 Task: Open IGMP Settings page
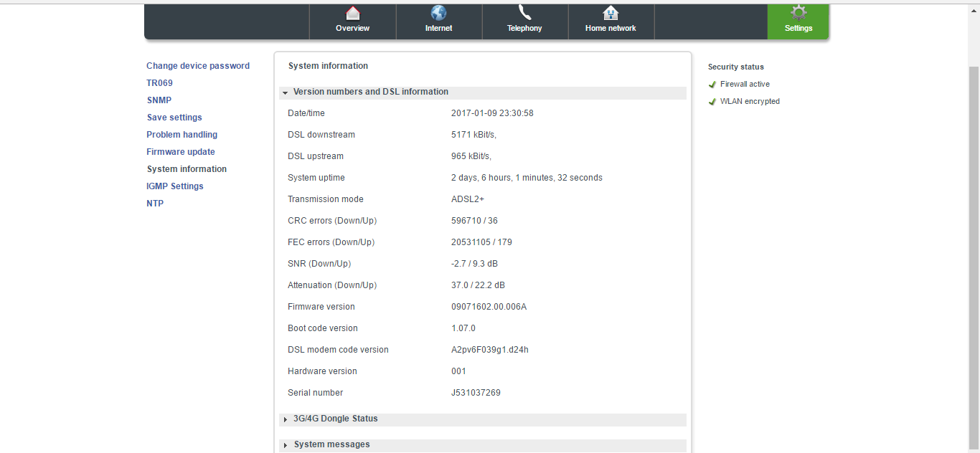point(175,186)
